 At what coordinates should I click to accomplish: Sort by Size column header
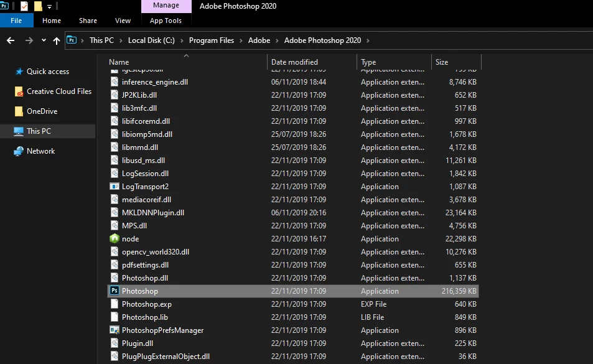point(442,62)
